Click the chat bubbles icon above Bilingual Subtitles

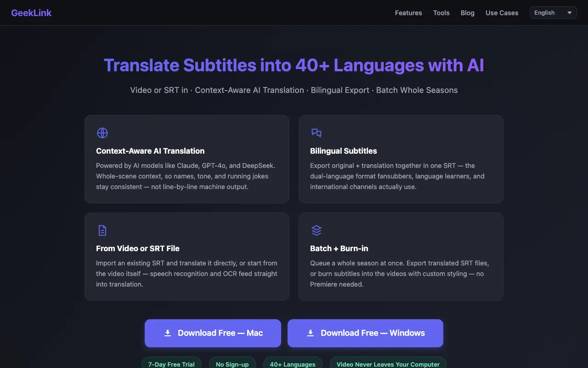coord(317,133)
